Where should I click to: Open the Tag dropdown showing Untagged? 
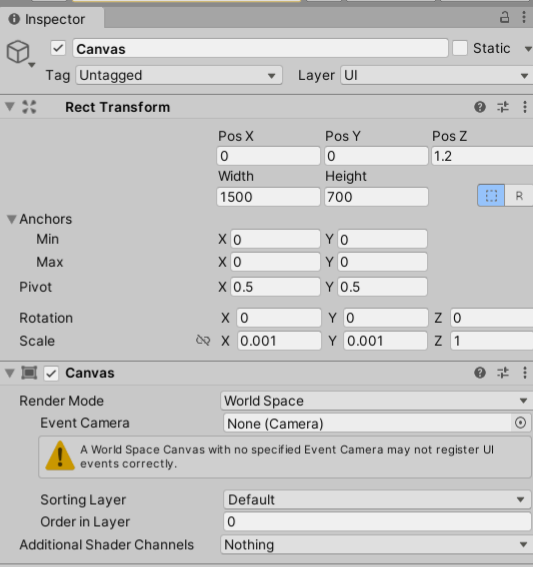coord(179,75)
